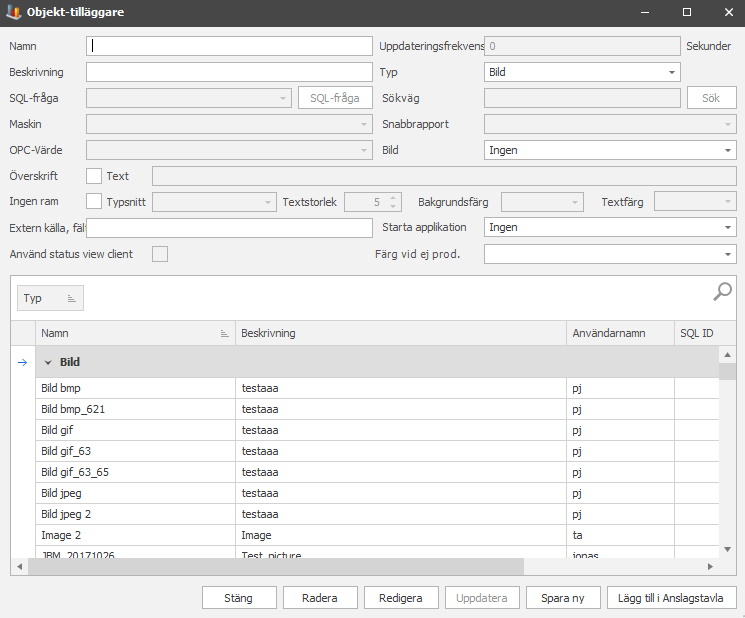Image resolution: width=745 pixels, height=618 pixels.
Task: Enable Använd status view client checkbox
Action: 160,254
